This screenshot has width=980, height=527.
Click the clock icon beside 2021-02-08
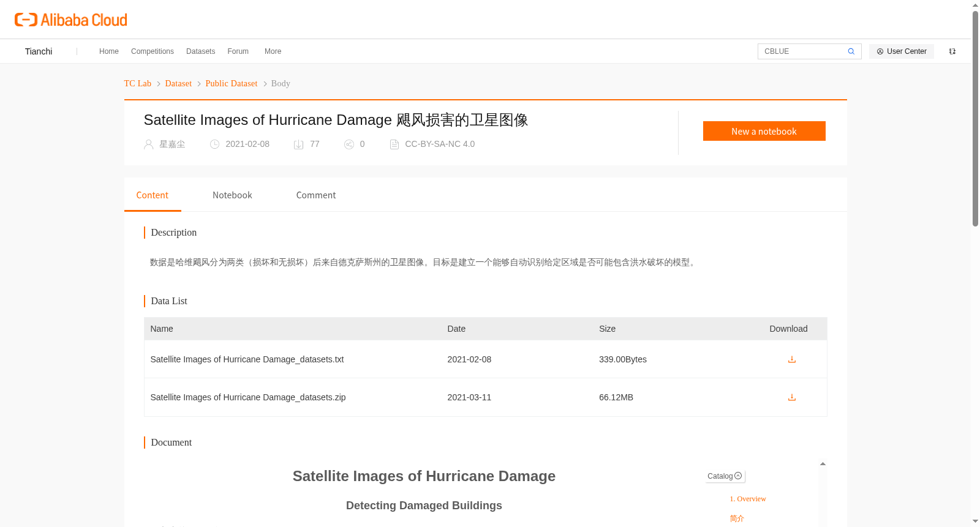pos(214,144)
